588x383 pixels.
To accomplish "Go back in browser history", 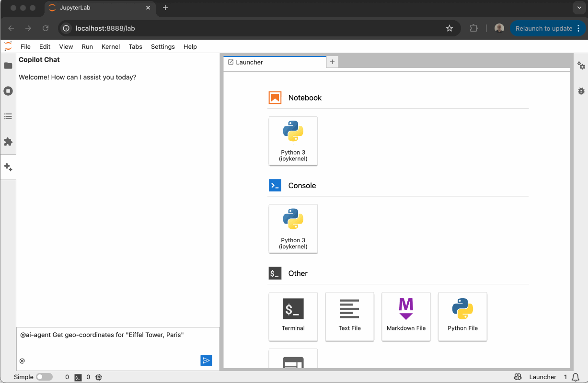I will point(11,28).
